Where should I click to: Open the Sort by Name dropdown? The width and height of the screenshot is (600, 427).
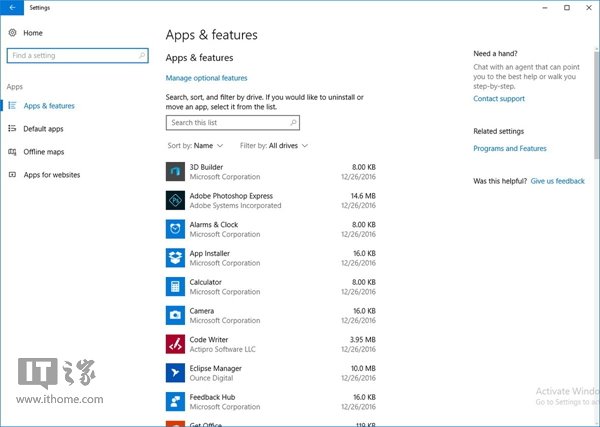coord(195,146)
